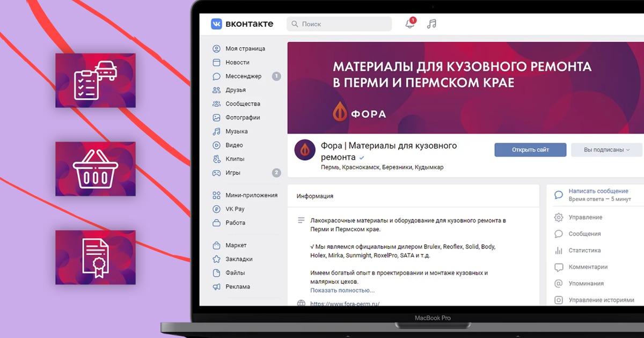Expand the "Вы подписаны" dropdown
644x338 pixels.
pos(606,150)
